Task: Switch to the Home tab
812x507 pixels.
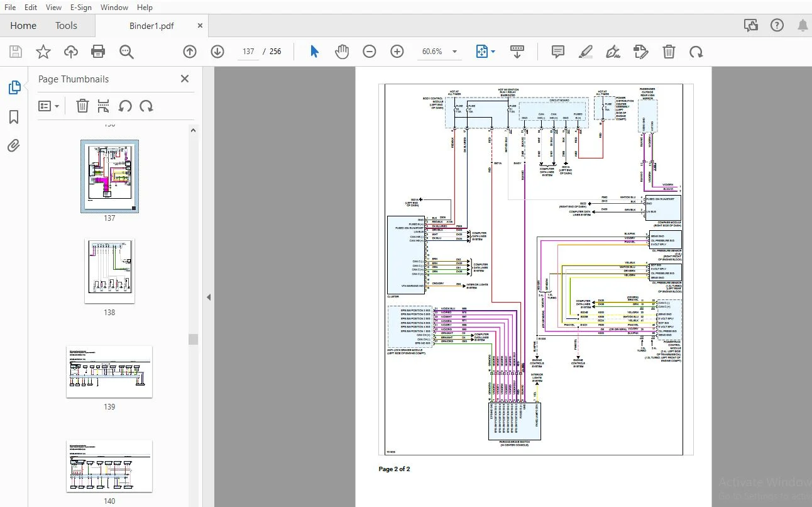Action: [23, 26]
